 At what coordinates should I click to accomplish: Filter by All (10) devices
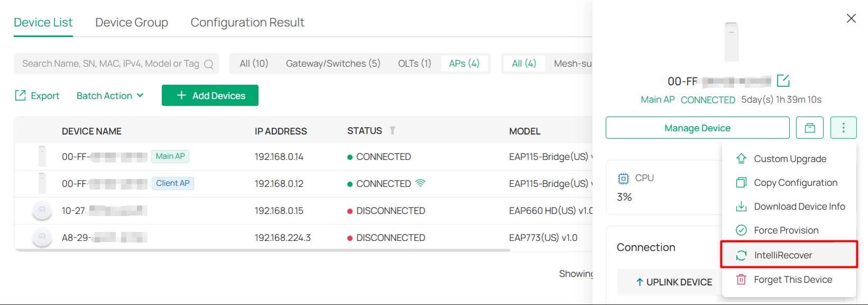(254, 64)
